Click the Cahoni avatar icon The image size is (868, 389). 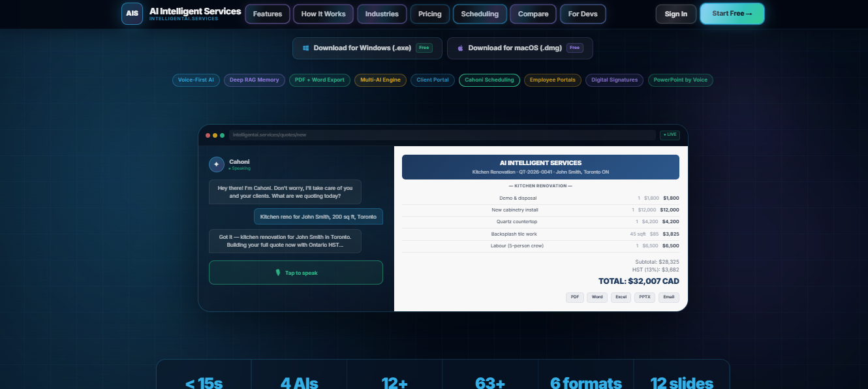pyautogui.click(x=217, y=164)
